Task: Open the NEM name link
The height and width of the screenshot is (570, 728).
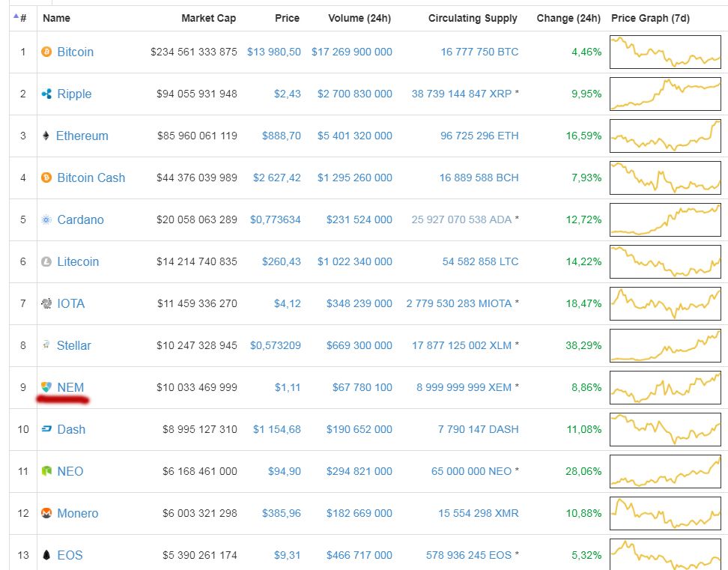Action: [x=70, y=387]
